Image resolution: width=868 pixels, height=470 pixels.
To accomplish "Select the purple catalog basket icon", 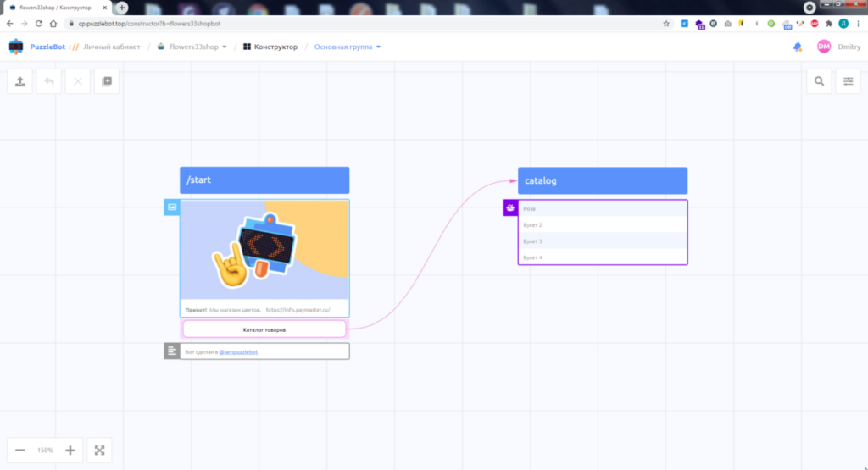I will click(510, 207).
